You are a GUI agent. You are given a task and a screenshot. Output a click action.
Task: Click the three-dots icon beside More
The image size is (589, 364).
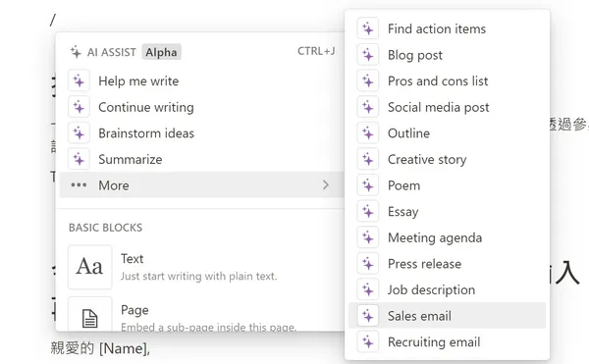pos(79,185)
